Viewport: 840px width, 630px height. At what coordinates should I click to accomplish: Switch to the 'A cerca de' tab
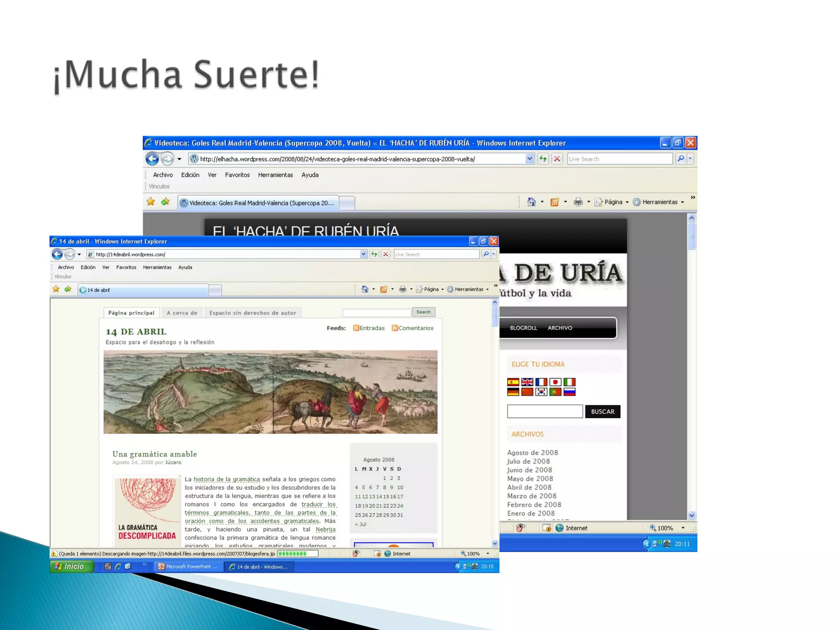(182, 313)
